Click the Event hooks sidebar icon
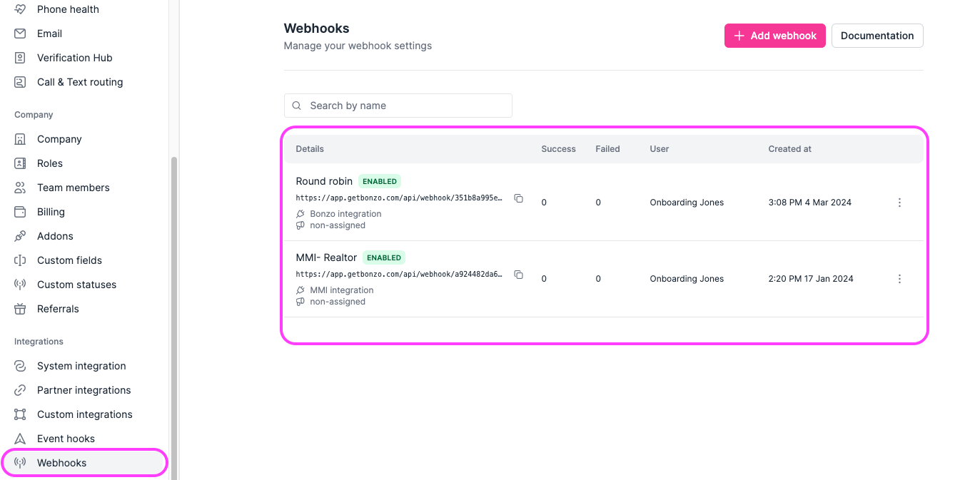 coord(20,438)
